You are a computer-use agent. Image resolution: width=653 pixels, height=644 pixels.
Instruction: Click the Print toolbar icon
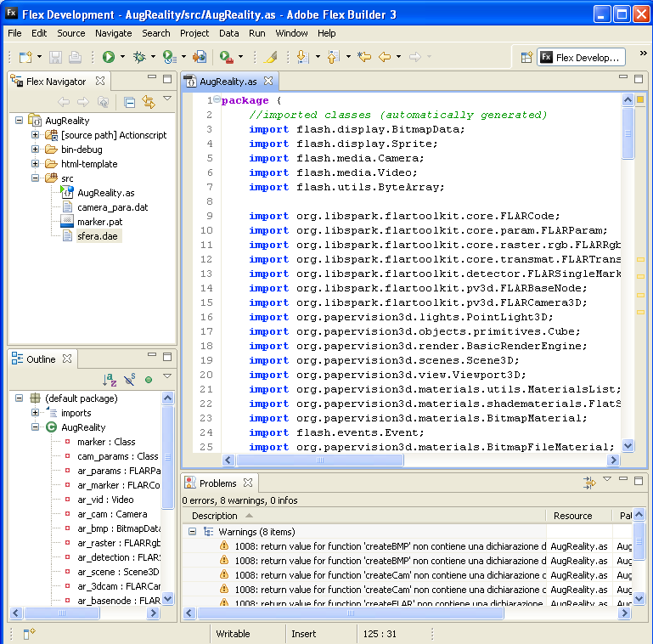pos(75,57)
